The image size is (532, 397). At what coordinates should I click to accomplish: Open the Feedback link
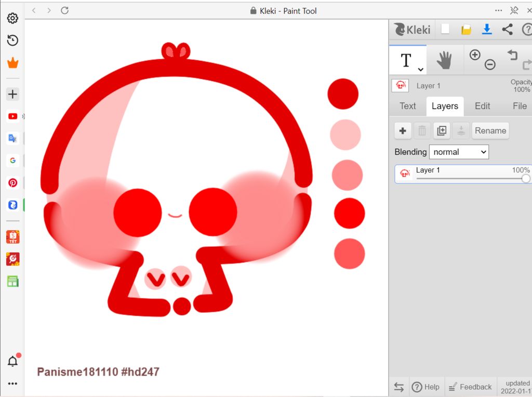point(470,387)
